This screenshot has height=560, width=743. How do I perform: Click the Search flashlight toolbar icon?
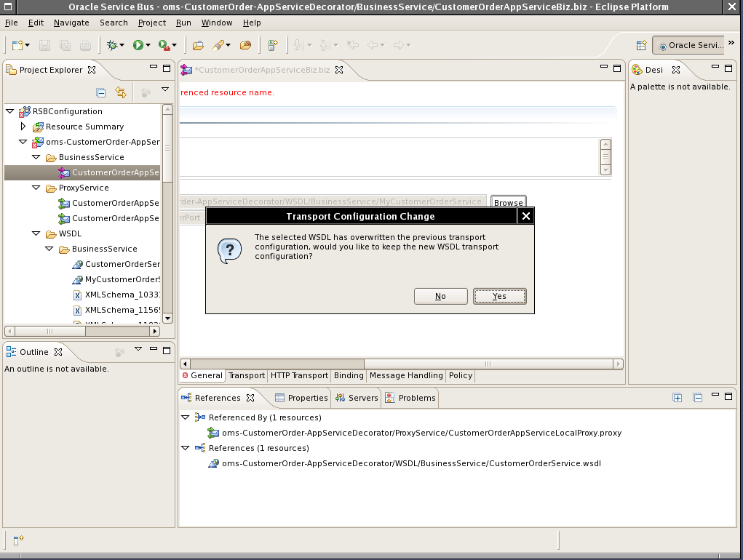click(x=218, y=45)
